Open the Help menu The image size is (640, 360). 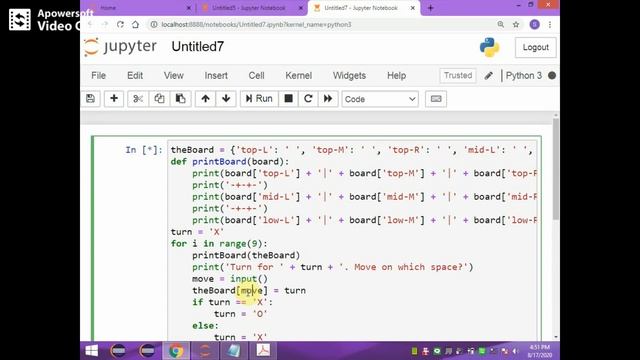[x=396, y=76]
